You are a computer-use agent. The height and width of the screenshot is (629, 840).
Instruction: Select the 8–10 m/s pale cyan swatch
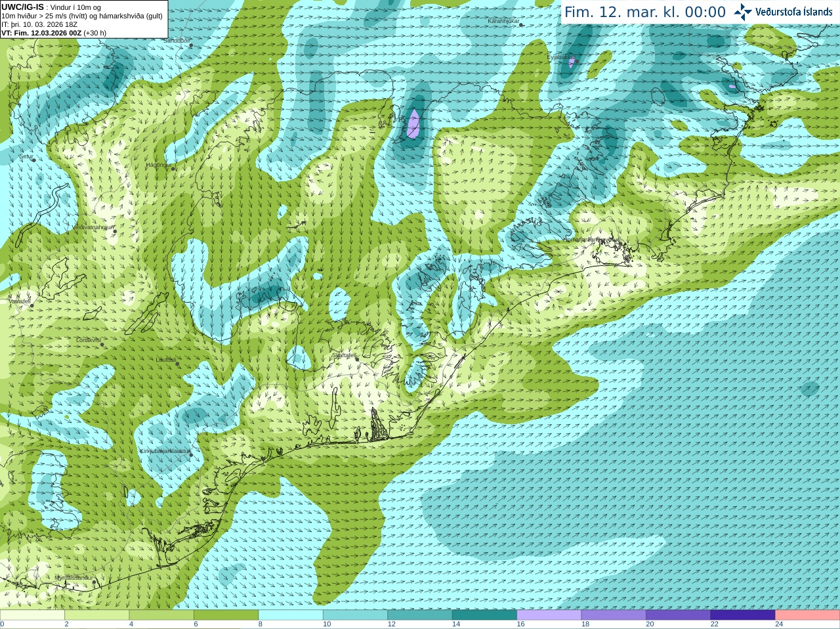[x=291, y=615]
